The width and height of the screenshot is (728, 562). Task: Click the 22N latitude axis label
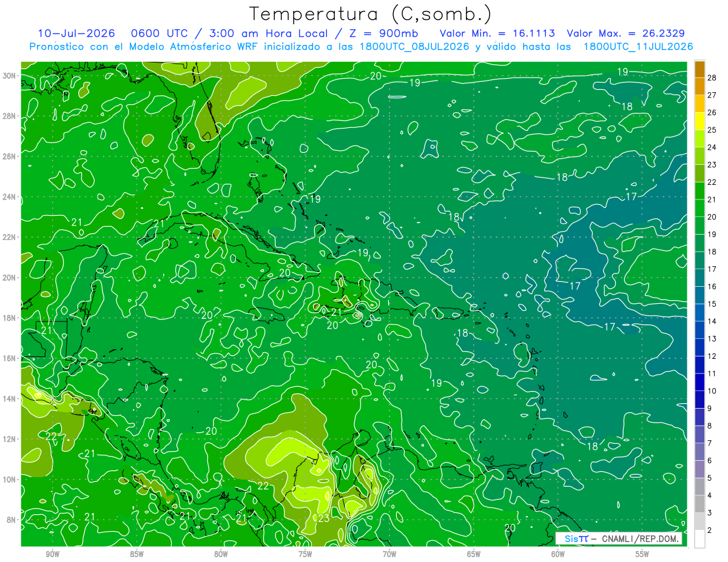pos(10,237)
